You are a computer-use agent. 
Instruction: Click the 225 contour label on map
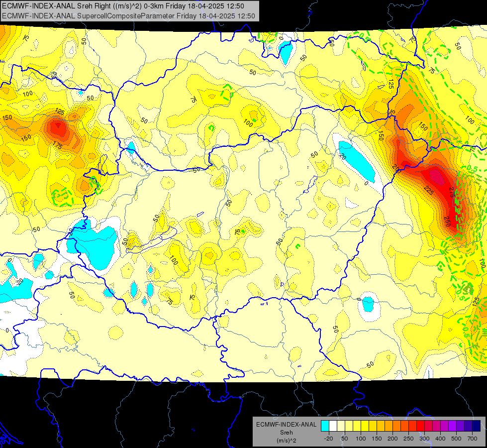pos(429,190)
